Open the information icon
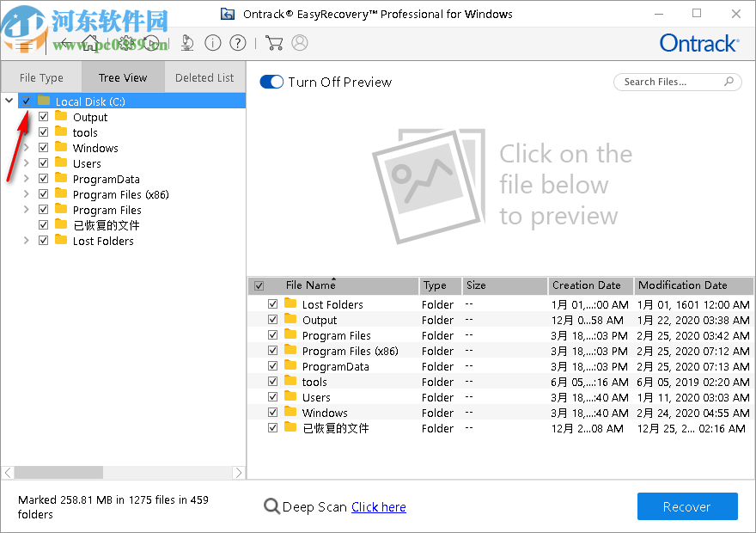 (x=213, y=42)
